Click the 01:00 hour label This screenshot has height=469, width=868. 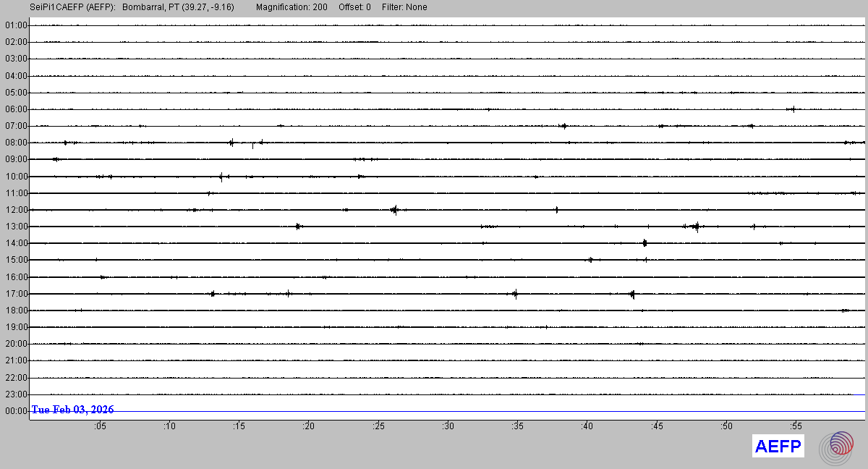point(16,25)
